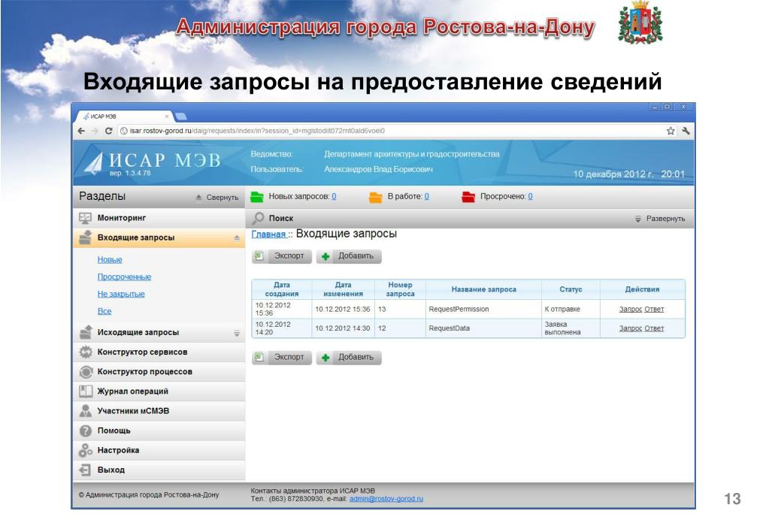
Task: Click the top Экспорт button
Action: pos(280,256)
